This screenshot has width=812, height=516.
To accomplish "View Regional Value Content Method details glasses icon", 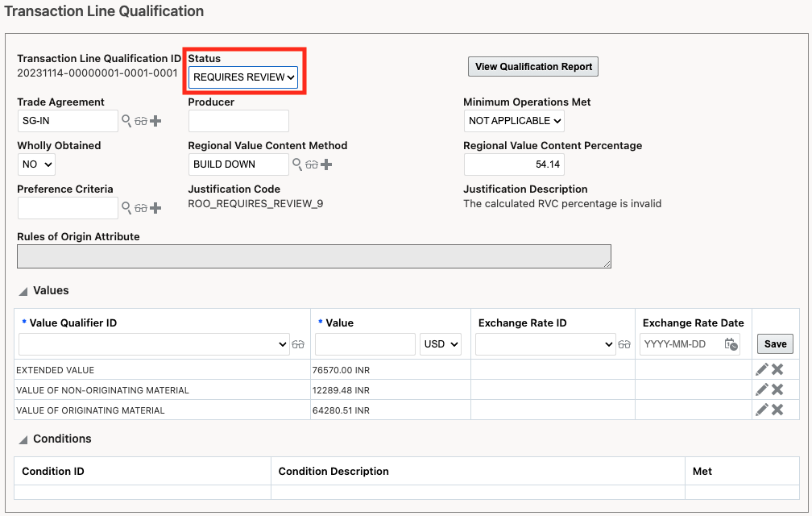I will pos(312,164).
